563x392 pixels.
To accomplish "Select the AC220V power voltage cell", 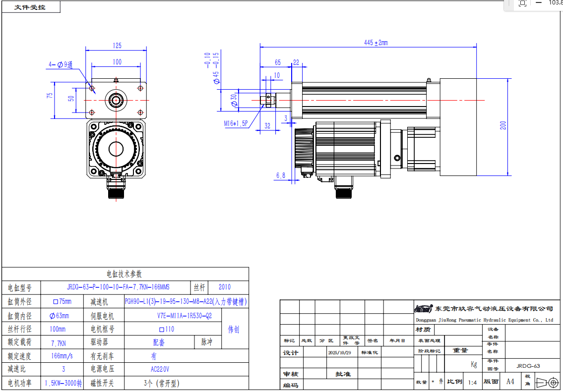I will pos(159,369).
